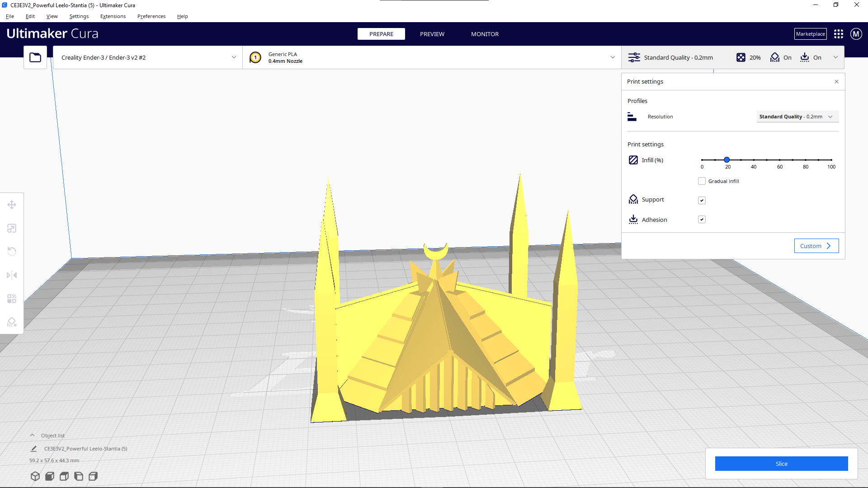Viewport: 868px width, 488px height.
Task: Switch camera to top view cube icon
Action: [64, 476]
